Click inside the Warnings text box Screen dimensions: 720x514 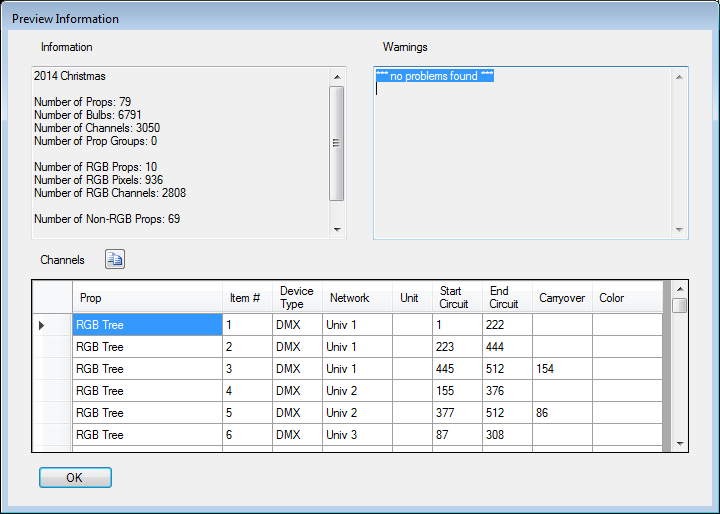coord(524,160)
